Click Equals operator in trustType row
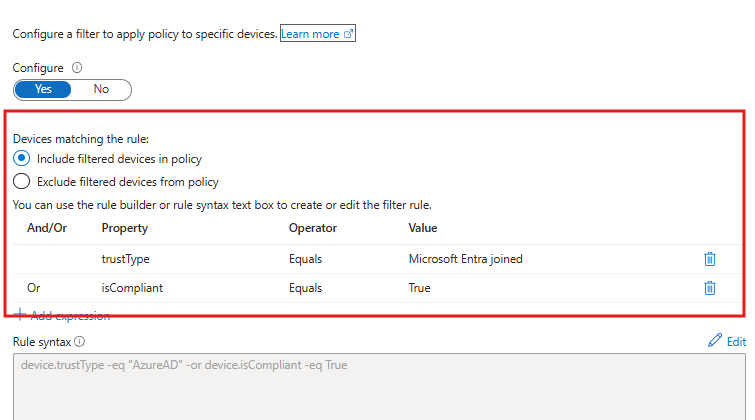Screen dimensions: 755x420 pyautogui.click(x=305, y=259)
